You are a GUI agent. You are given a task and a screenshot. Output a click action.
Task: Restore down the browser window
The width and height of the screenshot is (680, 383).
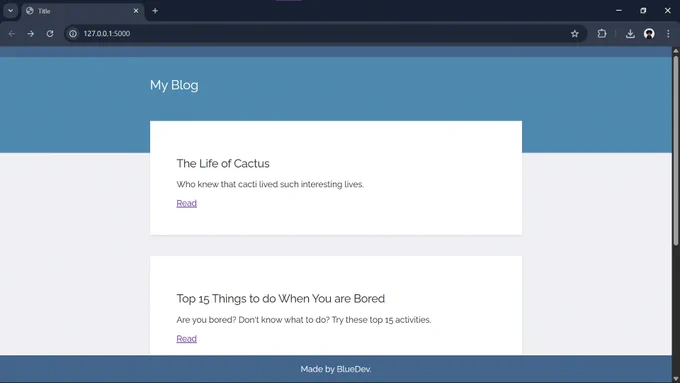pyautogui.click(x=643, y=11)
